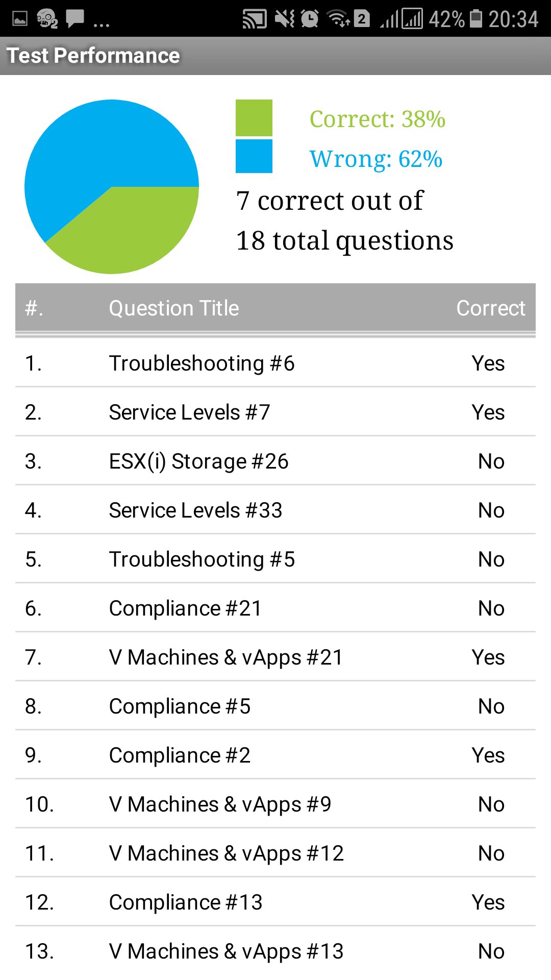
Task: Tap the Question Title column header
Action: pyautogui.click(x=174, y=308)
